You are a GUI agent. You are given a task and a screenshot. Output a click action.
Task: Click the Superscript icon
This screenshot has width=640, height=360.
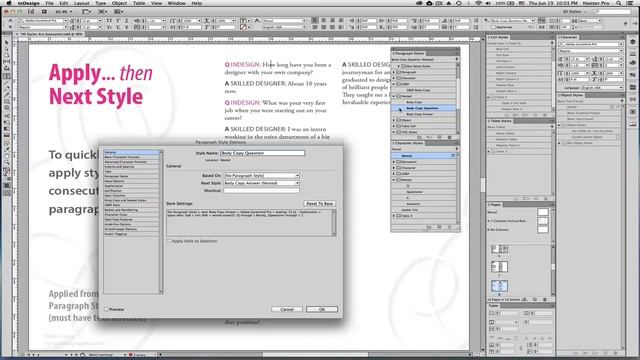[119, 20]
